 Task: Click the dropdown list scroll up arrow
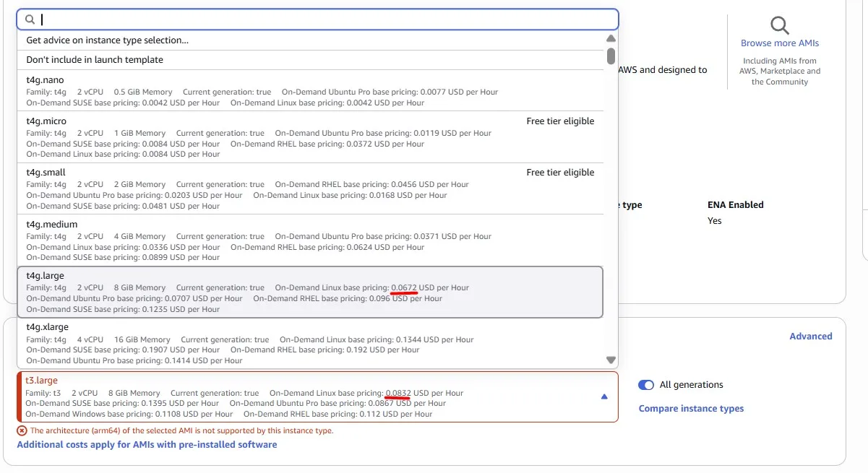click(611, 38)
